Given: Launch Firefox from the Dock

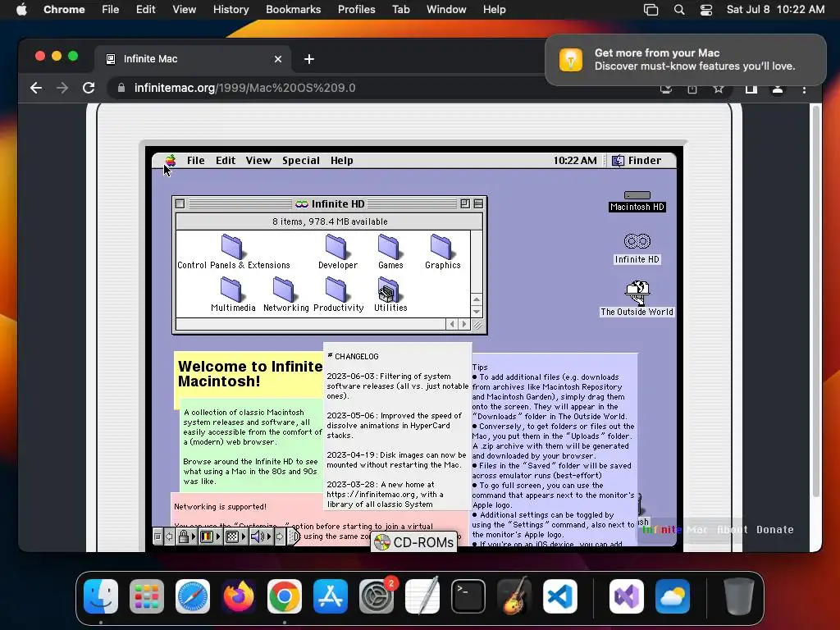Looking at the screenshot, I should 239,596.
